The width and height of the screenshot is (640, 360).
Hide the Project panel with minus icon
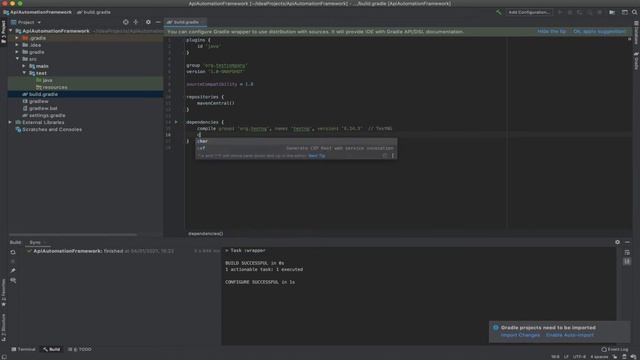pyautogui.click(x=158, y=22)
